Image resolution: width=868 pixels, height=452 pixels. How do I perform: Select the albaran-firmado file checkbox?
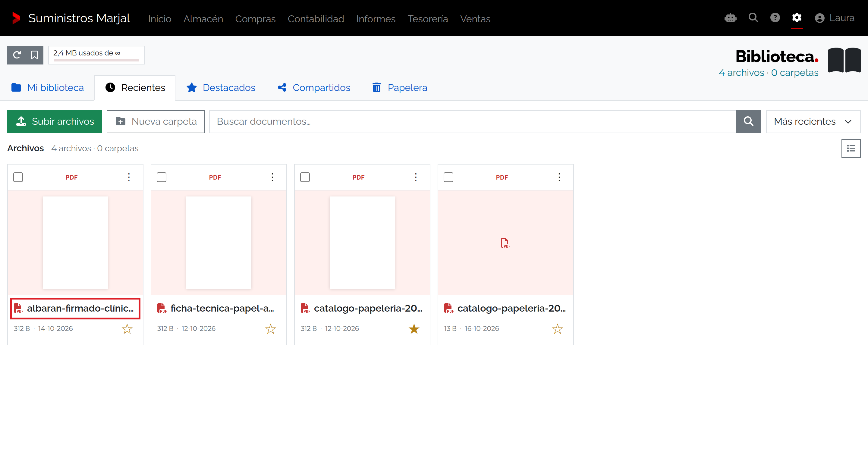click(18, 177)
